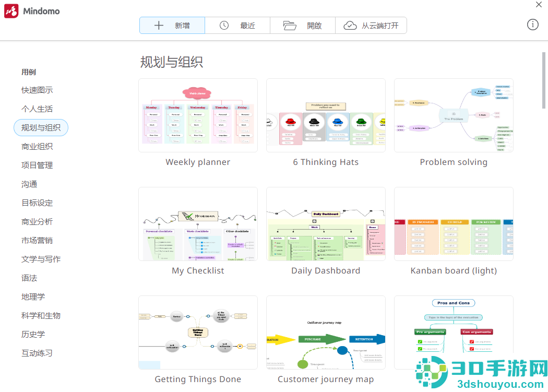Click the Mindomo logo icon
Viewport: 548px width, 392px height.
point(11,11)
